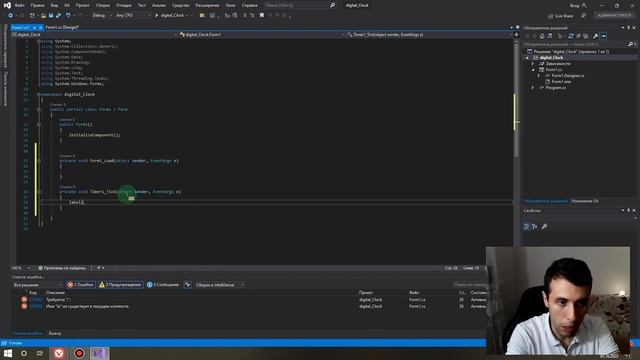The width and height of the screenshot is (640, 360).
Task: Click the Alphabetical sort icon in Properties panel
Action: pos(535,226)
